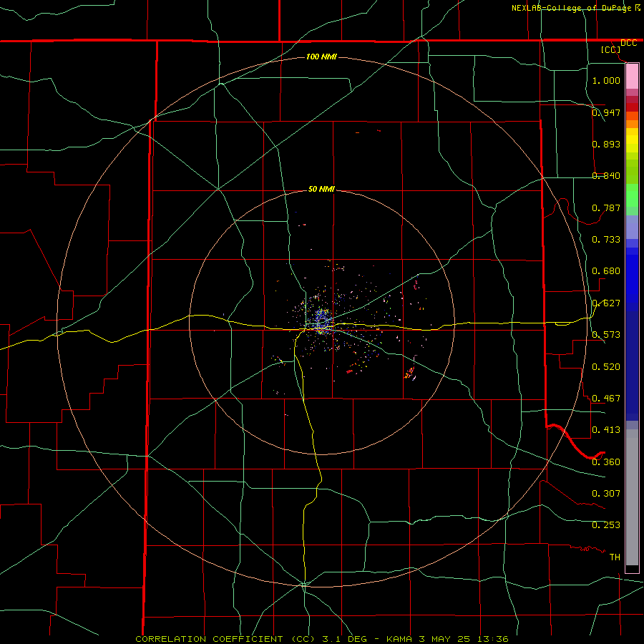Click the 0.253 legend value
The height and width of the screenshot is (644, 644).
pos(606,525)
